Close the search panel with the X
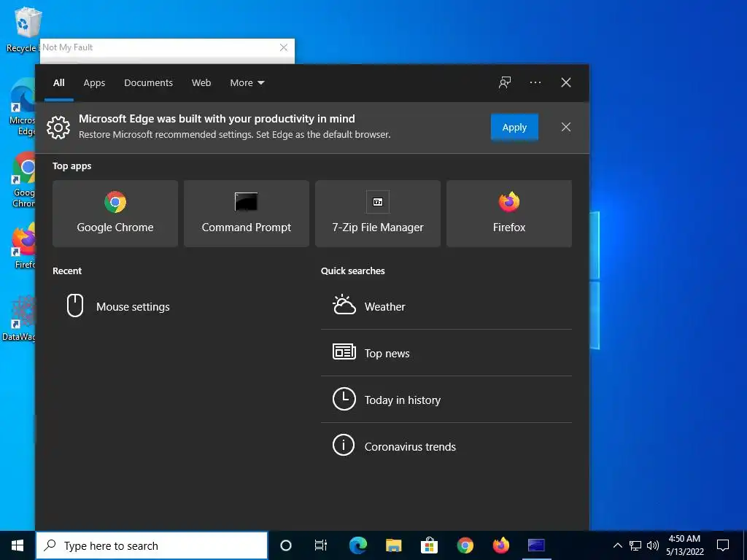The image size is (747, 560). tap(565, 82)
